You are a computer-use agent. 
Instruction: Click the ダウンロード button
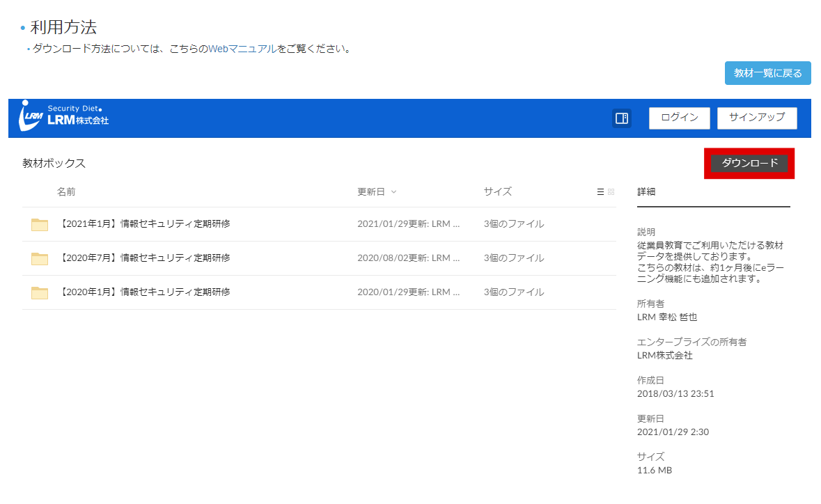(749, 164)
